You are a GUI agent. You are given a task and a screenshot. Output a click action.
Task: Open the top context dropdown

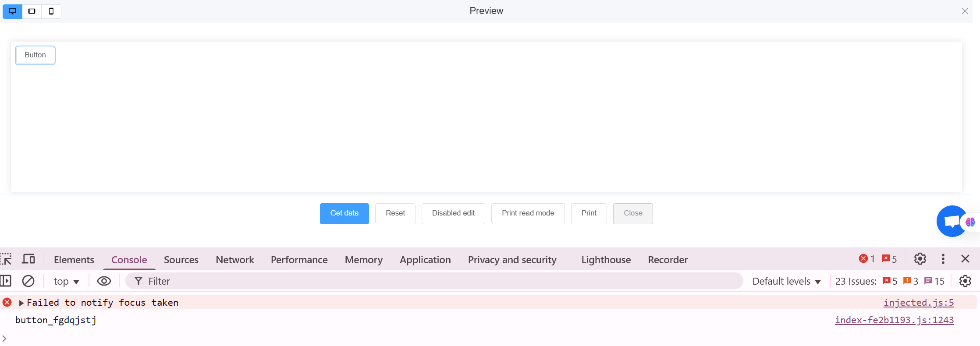point(66,281)
